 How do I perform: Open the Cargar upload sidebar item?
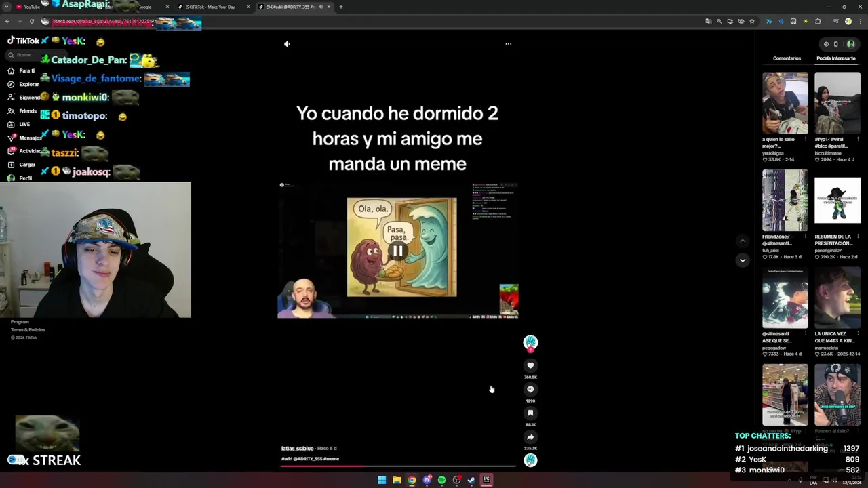point(22,165)
